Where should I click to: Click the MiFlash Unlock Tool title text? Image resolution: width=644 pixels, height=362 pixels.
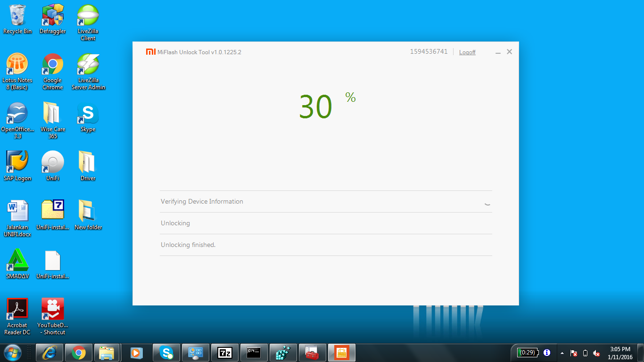pos(199,52)
